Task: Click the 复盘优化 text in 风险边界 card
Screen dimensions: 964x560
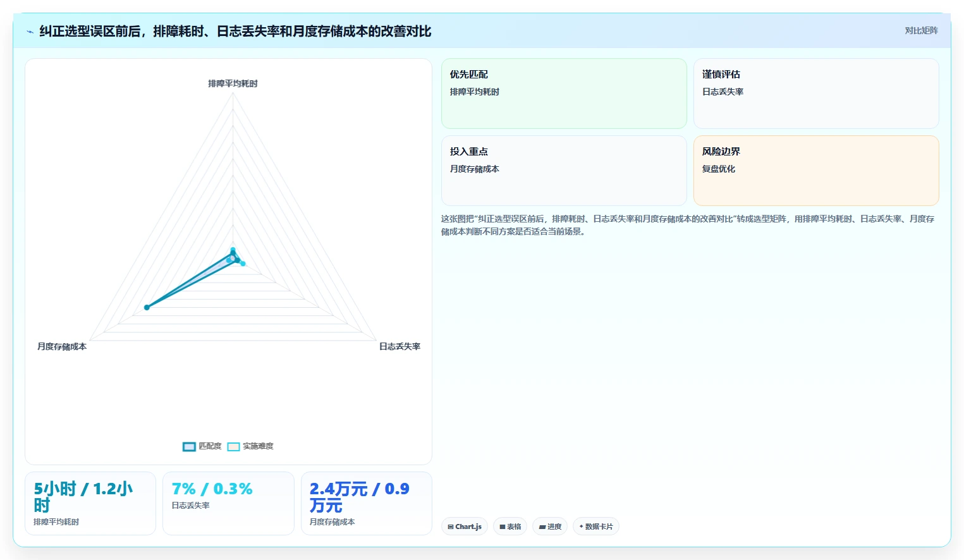Action: coord(719,169)
